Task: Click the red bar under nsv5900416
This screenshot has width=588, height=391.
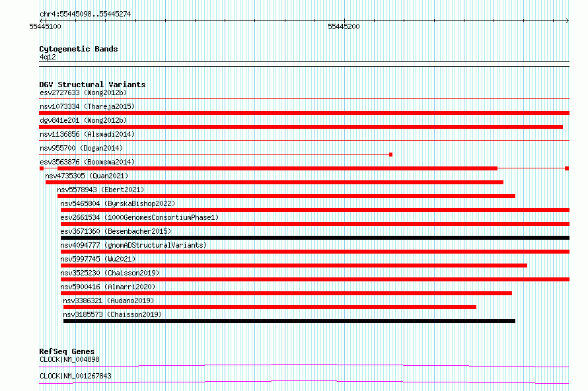Action: point(287,293)
